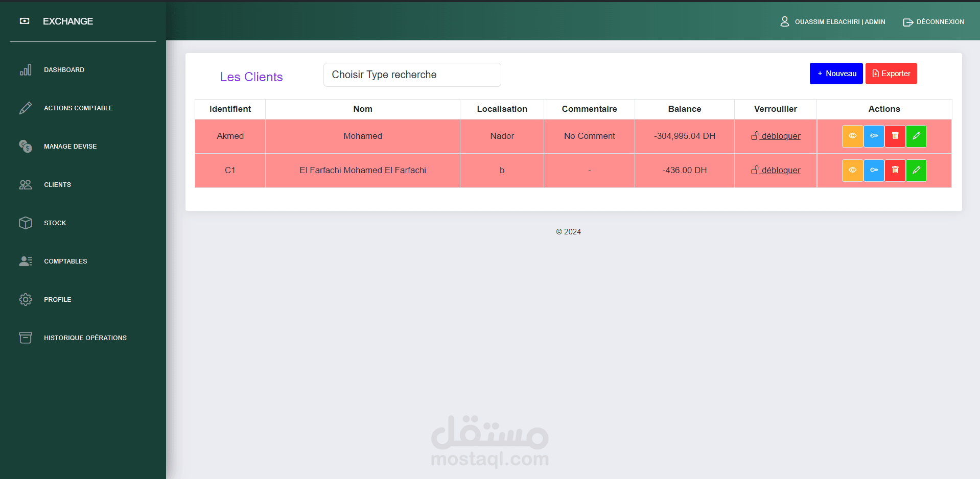
Task: Click the Identifient column header
Action: tap(230, 109)
